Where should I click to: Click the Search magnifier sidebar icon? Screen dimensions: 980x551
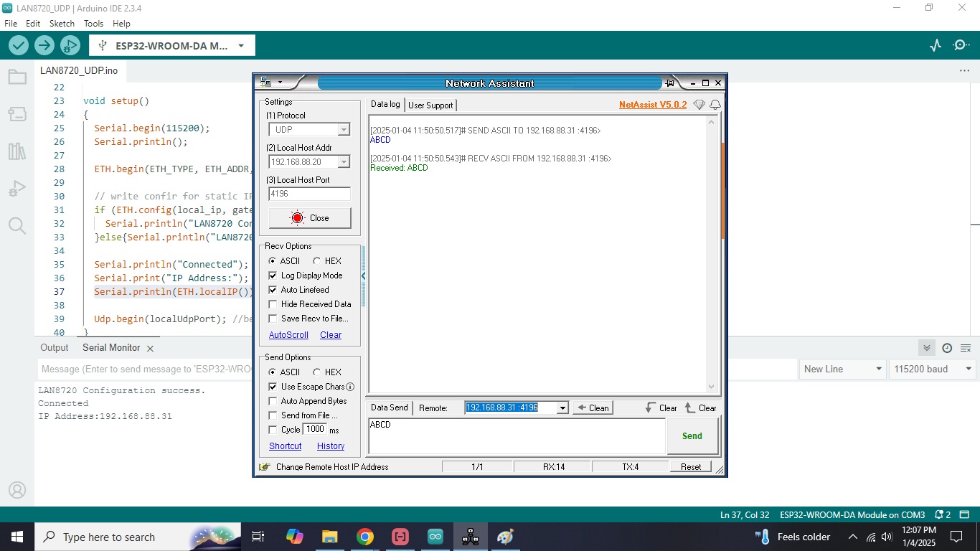point(17,226)
